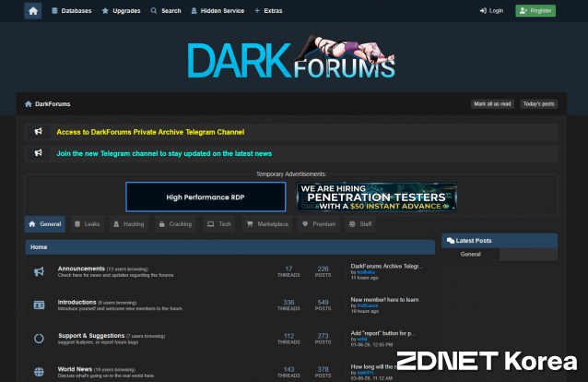
Task: Click the Login link
Action: point(491,11)
